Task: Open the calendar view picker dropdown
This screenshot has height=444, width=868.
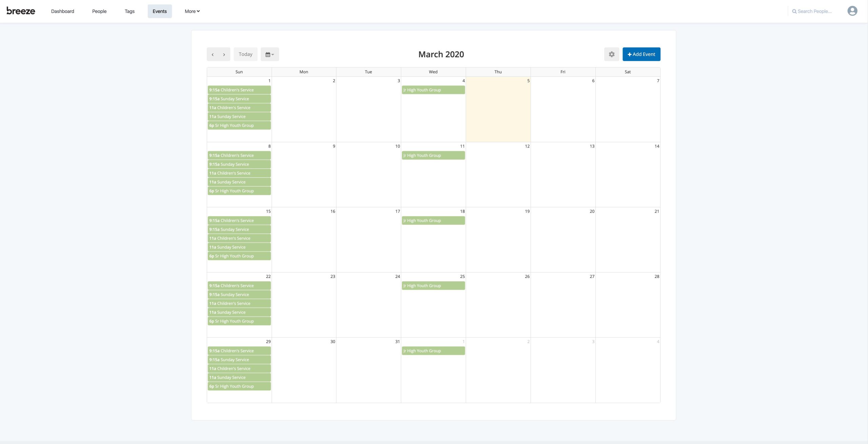Action: coord(270,54)
